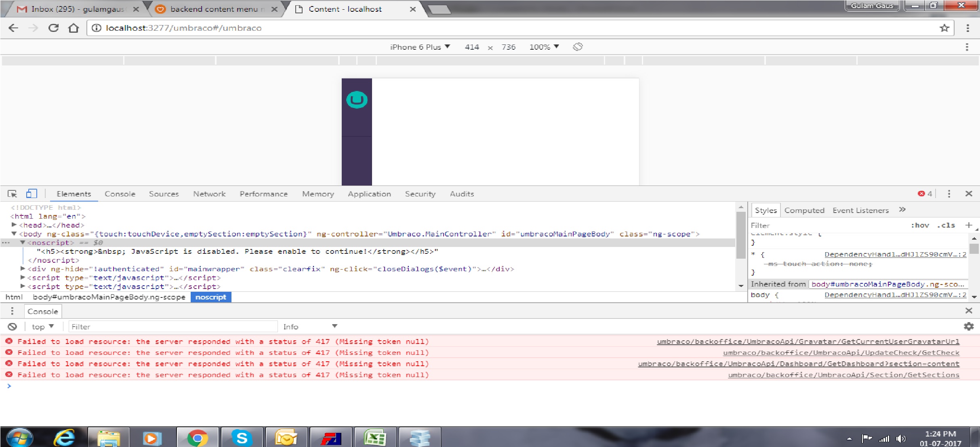Switch to the Event Listeners tab

pos(860,210)
